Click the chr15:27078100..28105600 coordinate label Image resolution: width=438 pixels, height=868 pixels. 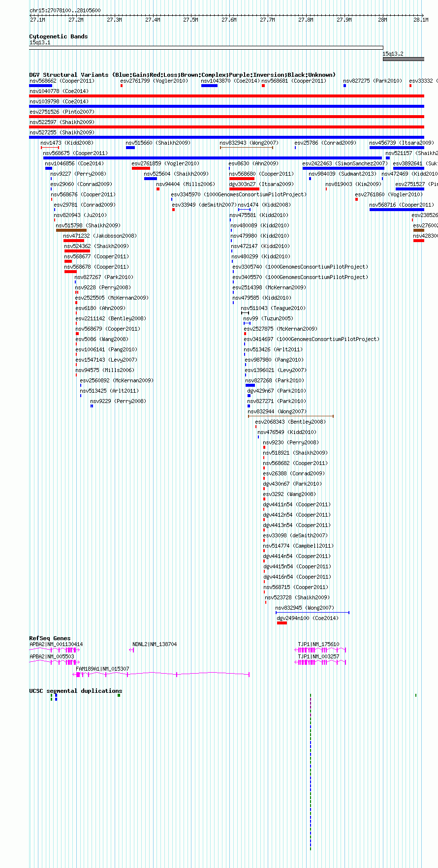pos(65,10)
